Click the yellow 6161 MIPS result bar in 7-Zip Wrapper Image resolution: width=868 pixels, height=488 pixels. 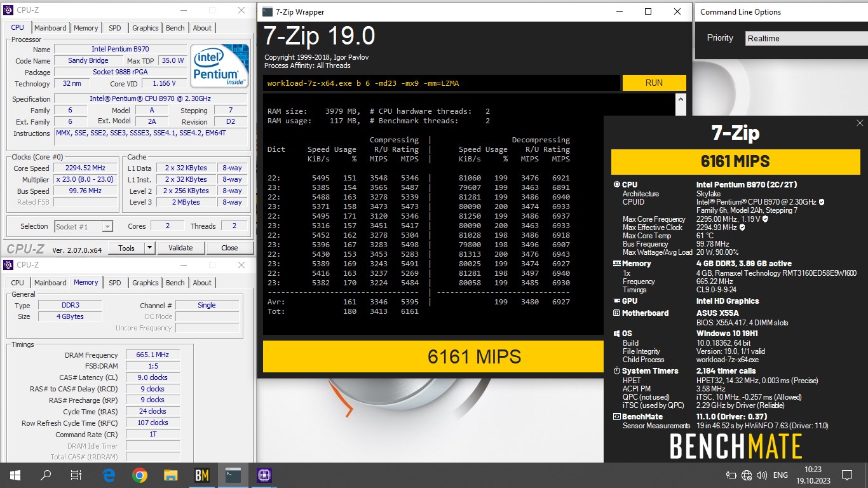coord(433,356)
